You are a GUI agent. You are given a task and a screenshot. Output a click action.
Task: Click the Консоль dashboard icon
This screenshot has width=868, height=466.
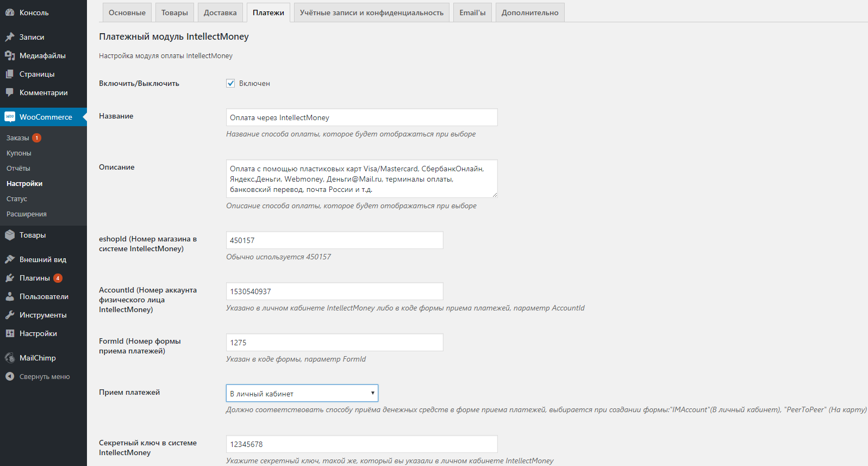pyautogui.click(x=10, y=13)
